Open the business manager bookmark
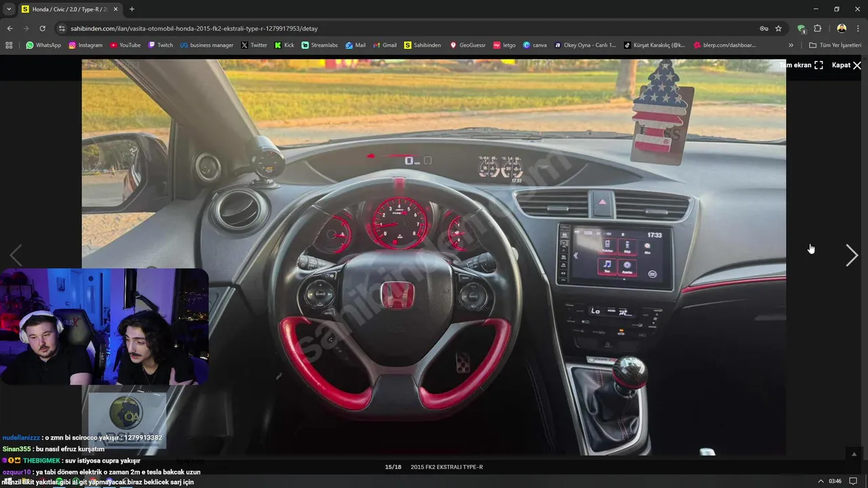This screenshot has width=868, height=488. click(206, 45)
